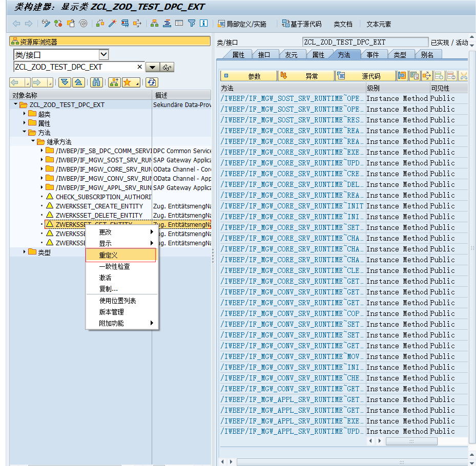Image resolution: width=476 pixels, height=466 pixels.
Task: Expand the 类型 folder in the tree
Action: [x=24, y=252]
